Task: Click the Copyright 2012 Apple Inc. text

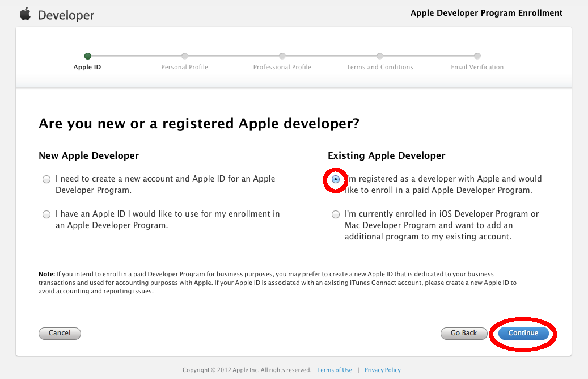Action: 247,370
